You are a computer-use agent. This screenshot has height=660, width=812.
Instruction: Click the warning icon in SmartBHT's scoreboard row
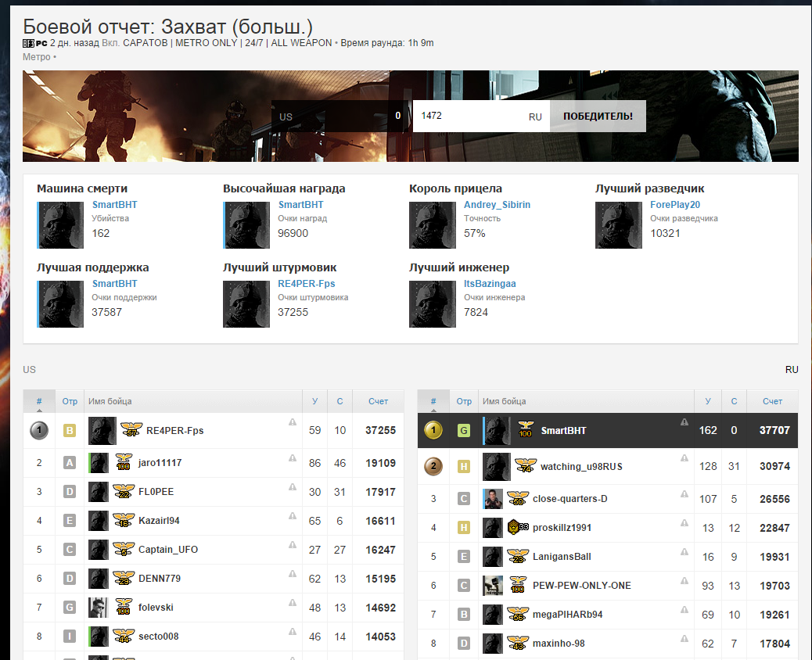coord(684,422)
